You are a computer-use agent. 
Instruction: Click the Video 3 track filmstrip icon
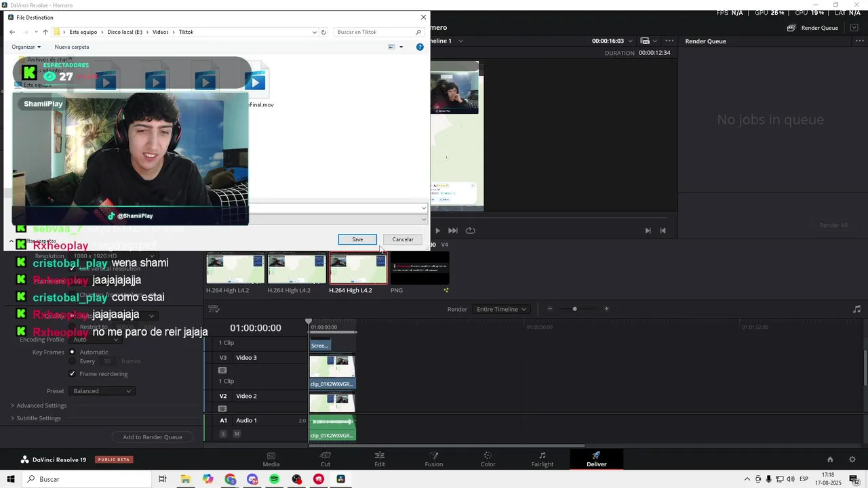click(x=222, y=370)
